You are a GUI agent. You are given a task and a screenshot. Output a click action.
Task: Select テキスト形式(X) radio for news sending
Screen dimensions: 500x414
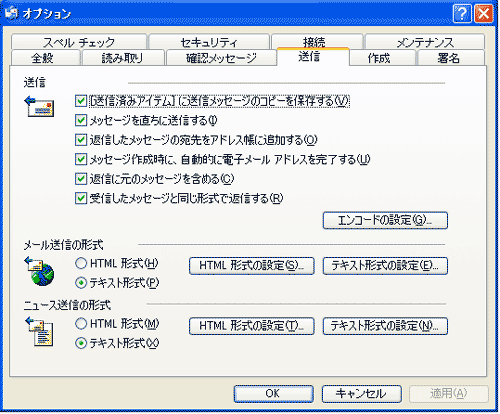coord(81,343)
